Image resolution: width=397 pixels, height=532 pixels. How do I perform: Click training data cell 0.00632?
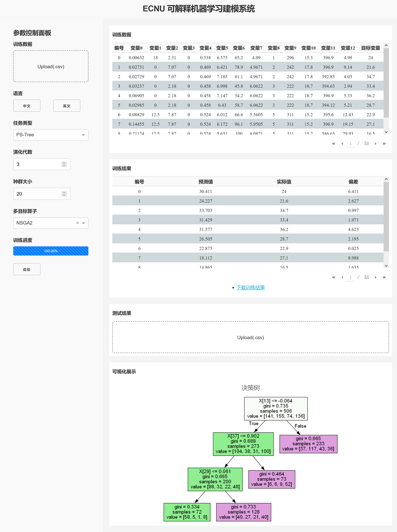(136, 58)
